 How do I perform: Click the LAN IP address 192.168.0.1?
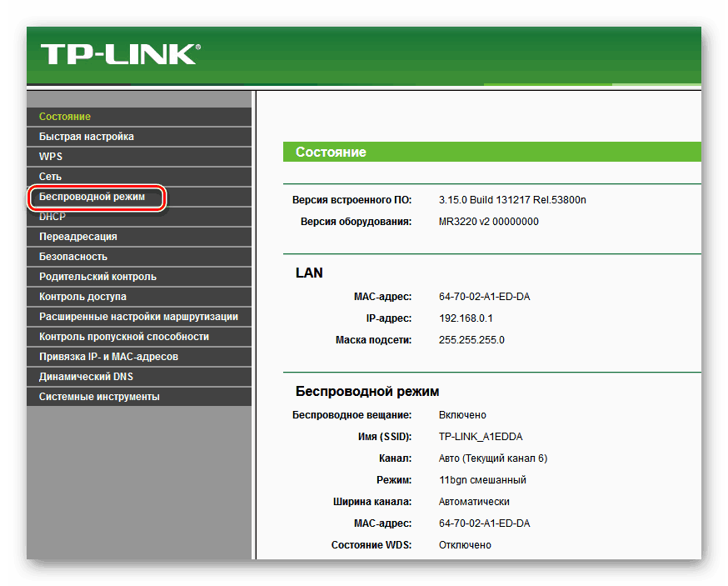[x=466, y=318]
